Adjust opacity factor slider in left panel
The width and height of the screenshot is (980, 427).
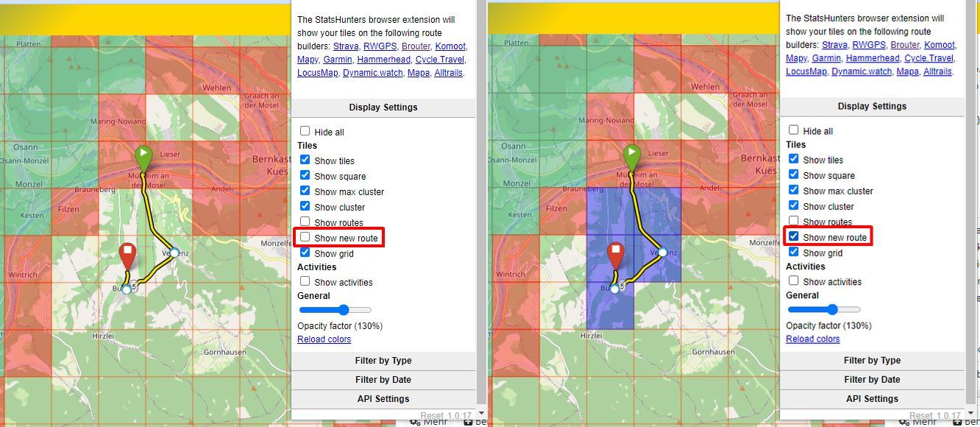(344, 310)
